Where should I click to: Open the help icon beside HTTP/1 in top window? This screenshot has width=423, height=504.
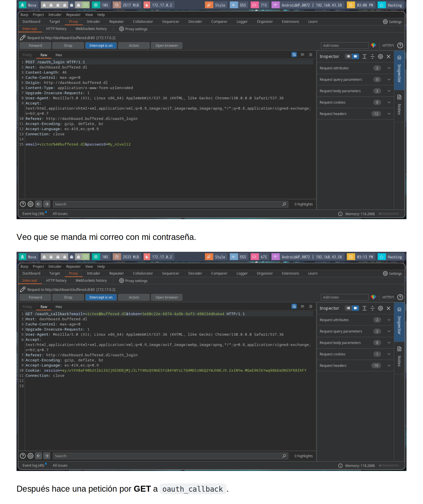click(x=400, y=45)
